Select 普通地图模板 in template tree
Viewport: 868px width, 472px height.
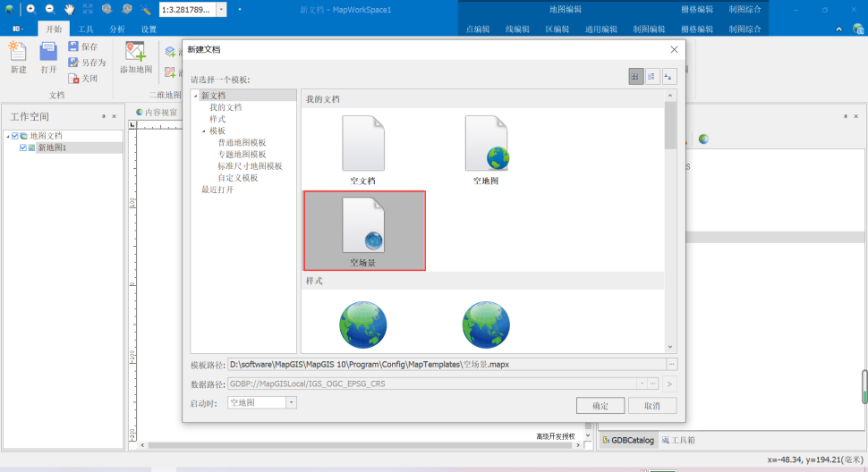point(242,143)
